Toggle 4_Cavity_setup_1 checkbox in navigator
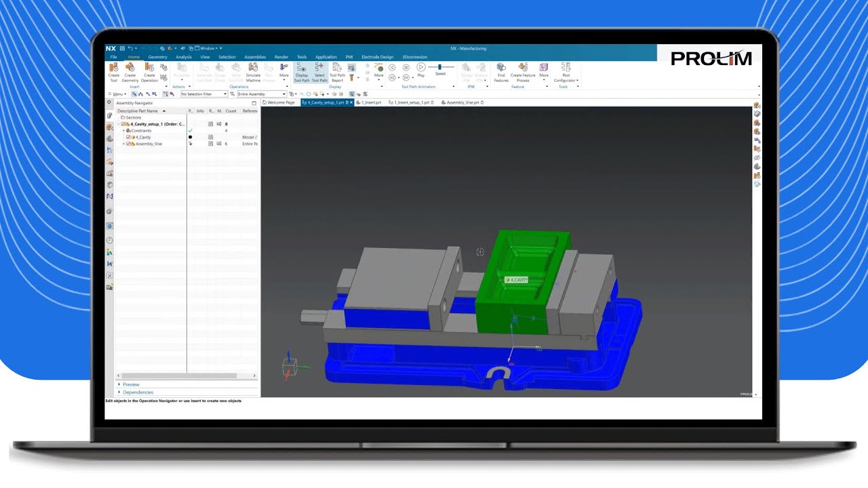The height and width of the screenshot is (488, 868). coord(123,124)
